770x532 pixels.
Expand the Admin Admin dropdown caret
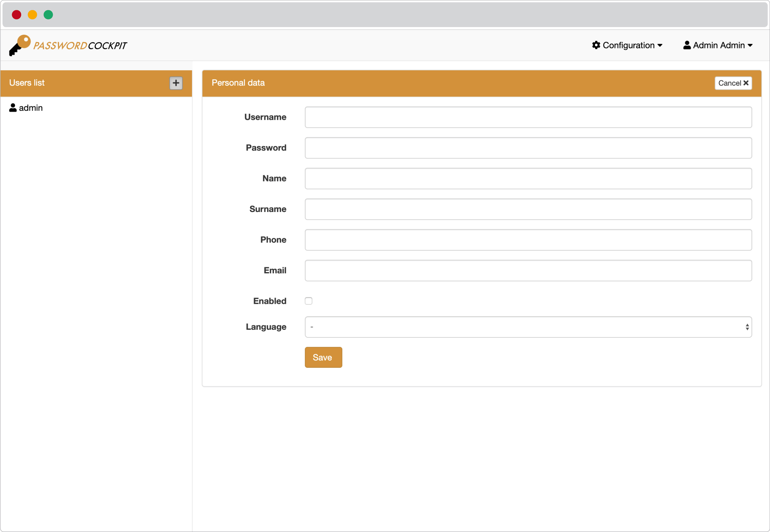750,45
